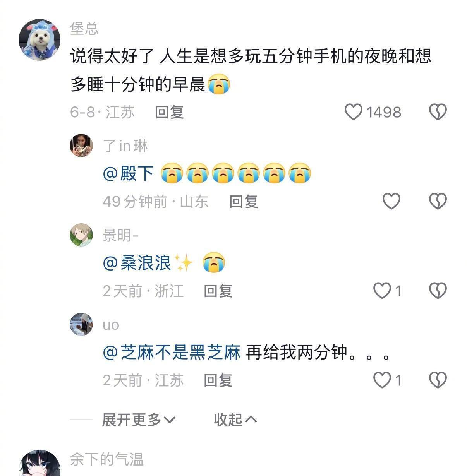Open 堡总's dog avatar profile

point(39,40)
